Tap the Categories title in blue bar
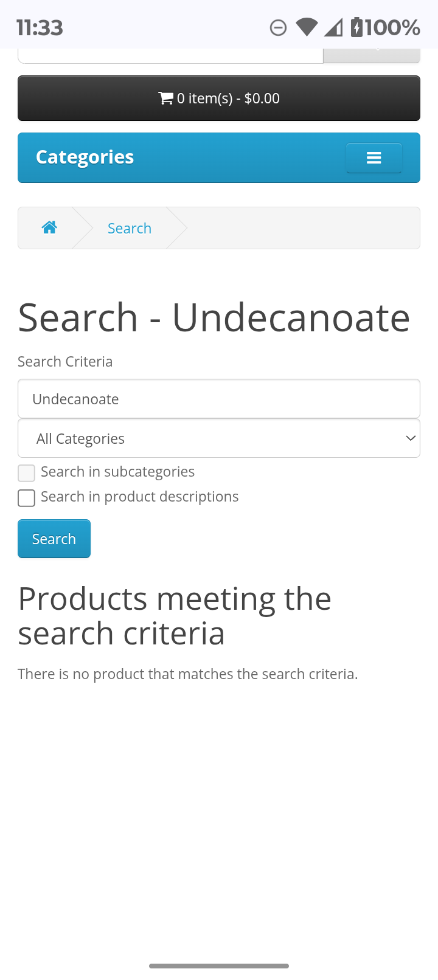The image size is (438, 980). [85, 157]
